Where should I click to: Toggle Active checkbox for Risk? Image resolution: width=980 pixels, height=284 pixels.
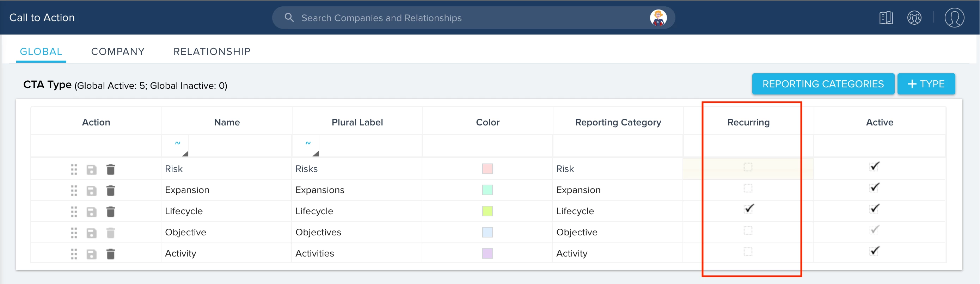[x=874, y=167]
